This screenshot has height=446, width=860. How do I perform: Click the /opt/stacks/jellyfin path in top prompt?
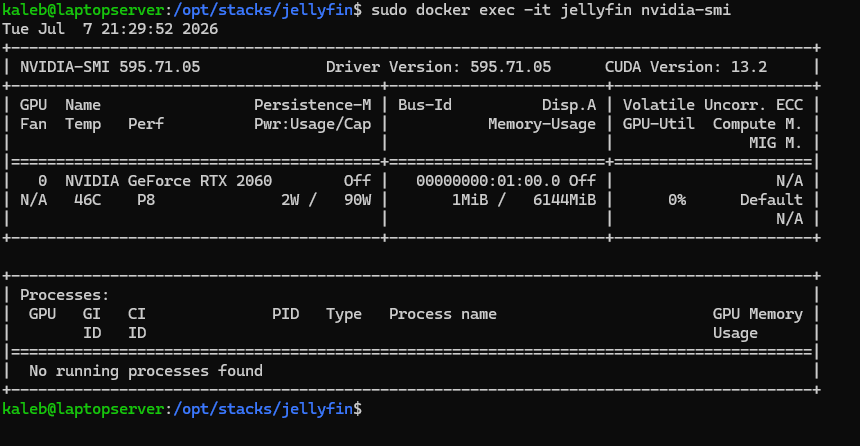tap(263, 10)
